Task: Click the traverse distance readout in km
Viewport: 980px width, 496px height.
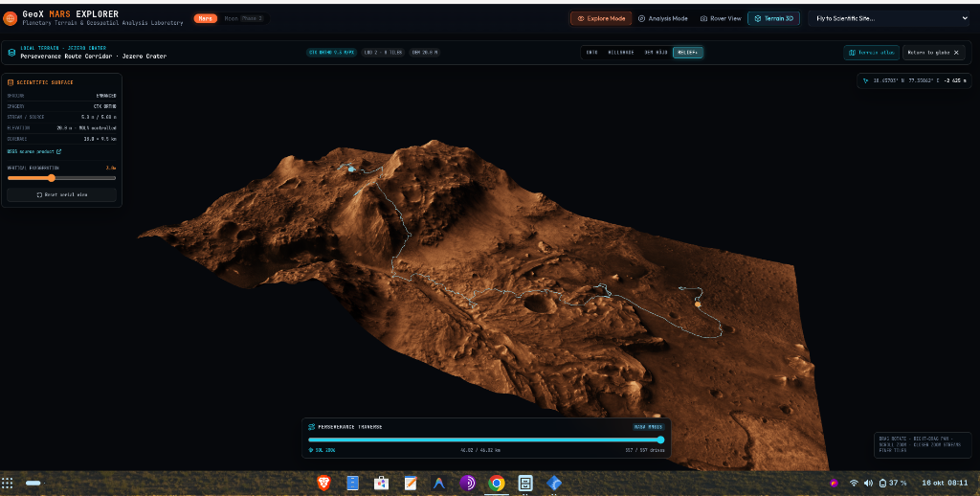Action: [x=480, y=450]
